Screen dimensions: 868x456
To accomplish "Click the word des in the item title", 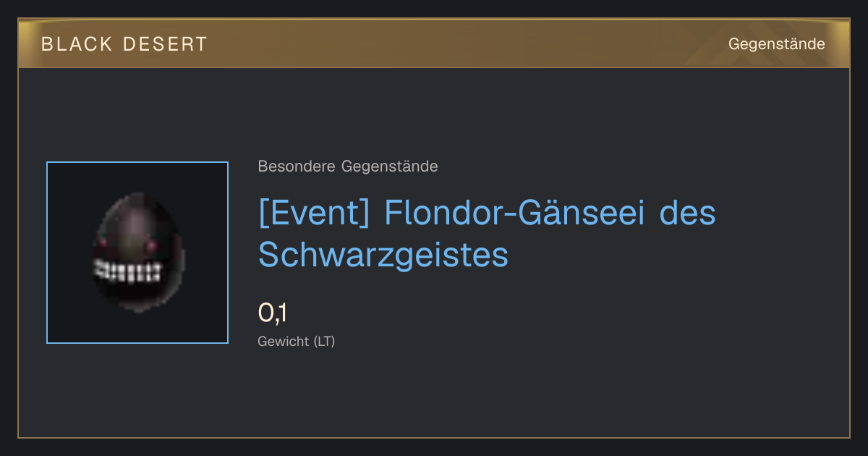I will tap(688, 214).
